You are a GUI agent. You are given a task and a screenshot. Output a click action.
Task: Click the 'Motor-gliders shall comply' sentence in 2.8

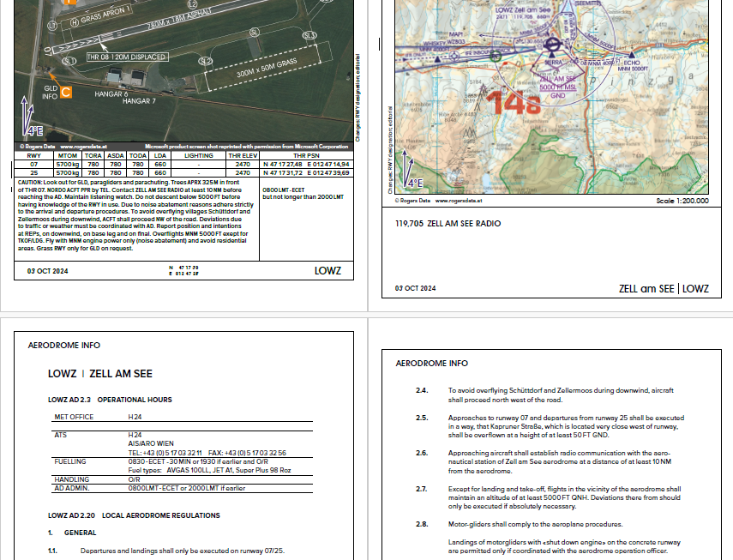[x=535, y=525]
